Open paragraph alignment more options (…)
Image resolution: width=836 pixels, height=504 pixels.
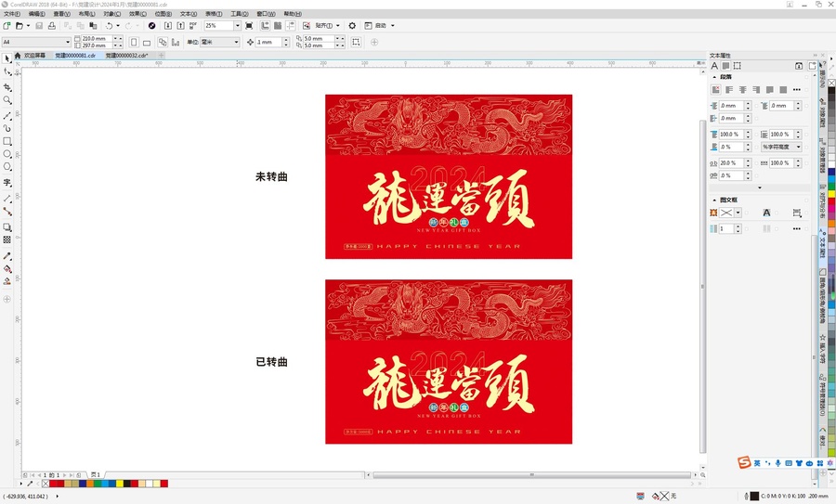[797, 90]
